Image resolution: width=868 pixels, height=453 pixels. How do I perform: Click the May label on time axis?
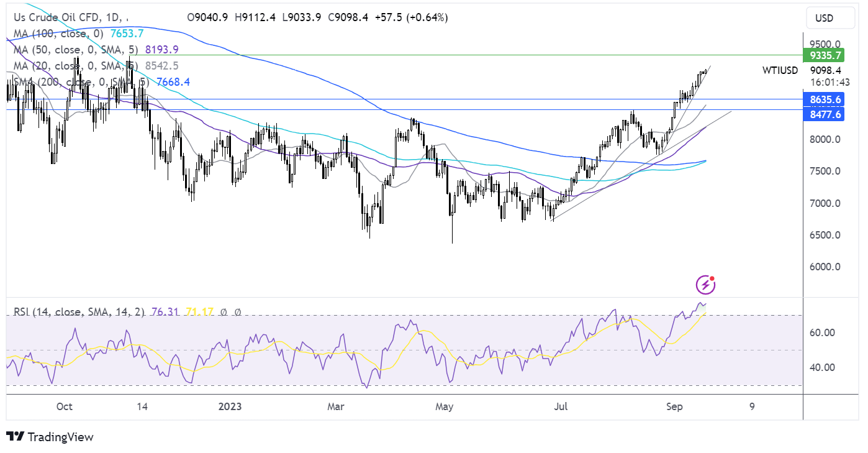(445, 407)
